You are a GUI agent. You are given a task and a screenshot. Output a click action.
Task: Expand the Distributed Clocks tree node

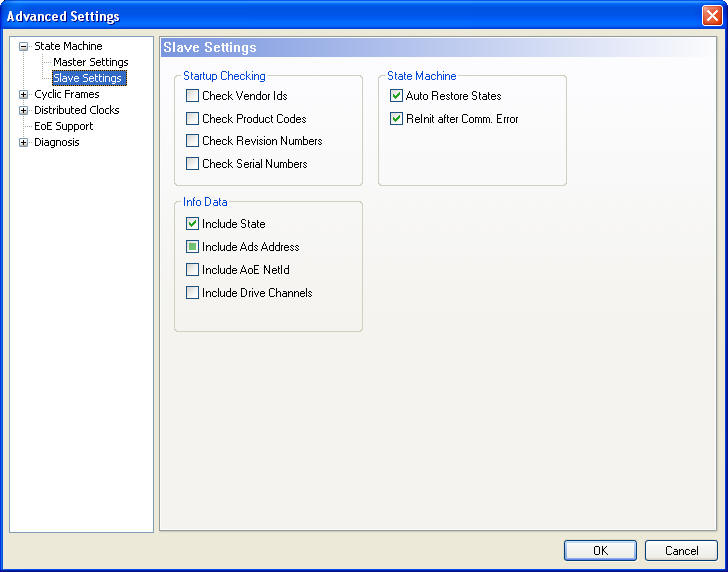[x=24, y=110]
